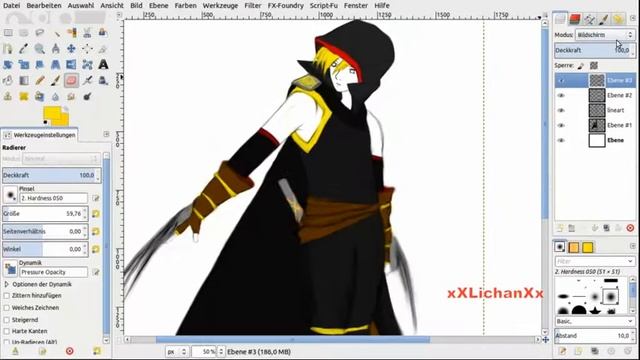Select the Move tool
The height and width of the screenshot is (360, 640).
(71, 49)
